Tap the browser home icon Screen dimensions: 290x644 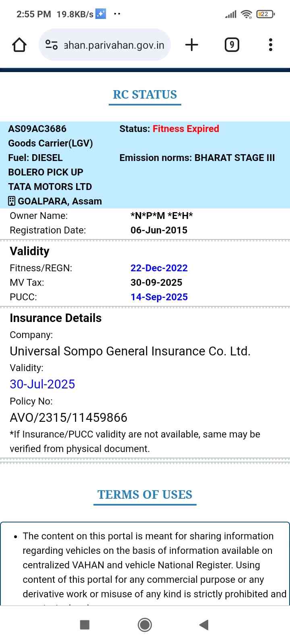(x=19, y=45)
